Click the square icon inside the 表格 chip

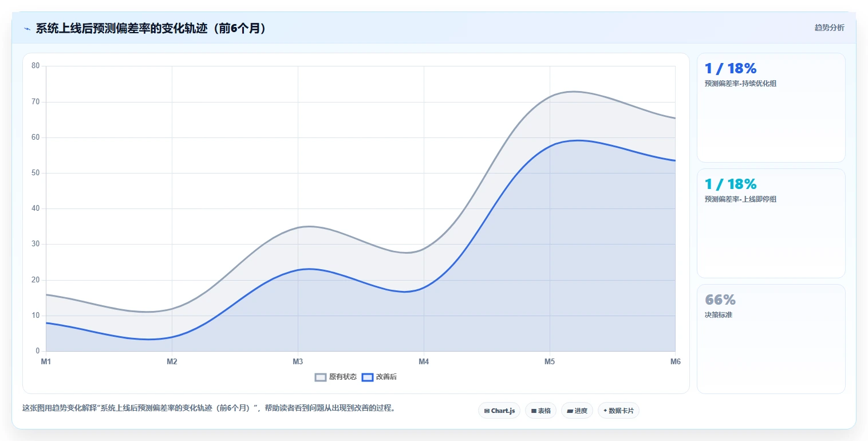click(534, 411)
